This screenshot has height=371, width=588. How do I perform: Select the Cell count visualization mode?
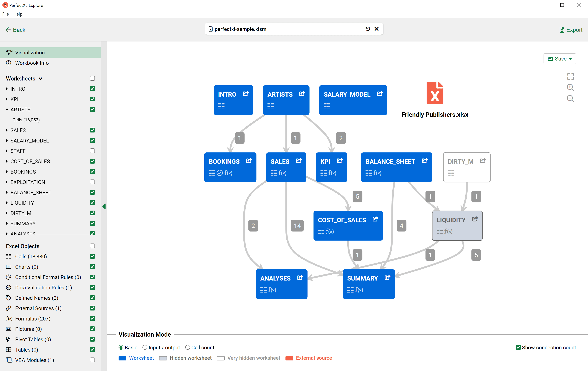(187, 347)
